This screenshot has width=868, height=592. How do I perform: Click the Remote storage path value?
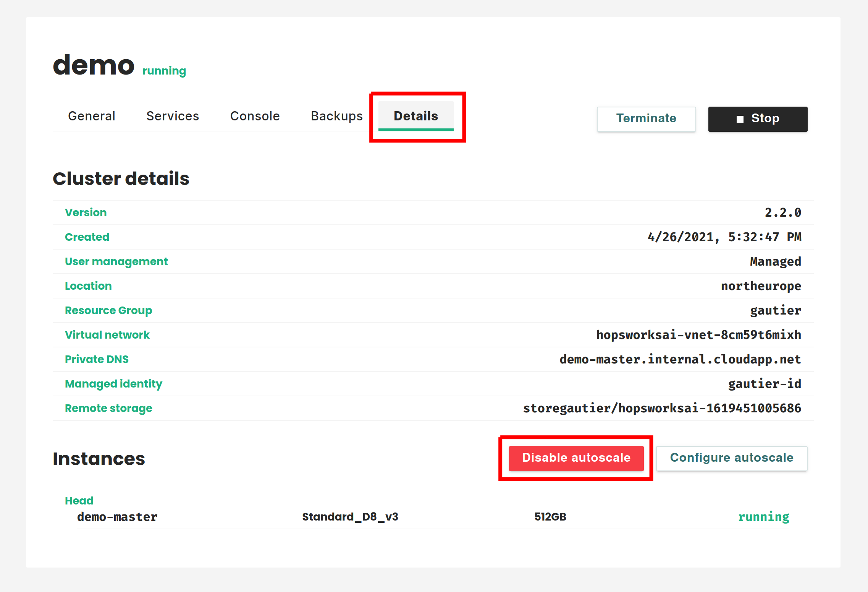pos(662,408)
